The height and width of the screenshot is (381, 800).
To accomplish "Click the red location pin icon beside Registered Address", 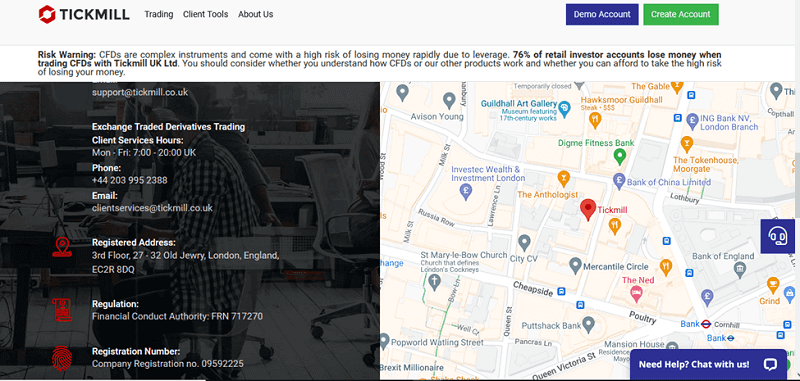I will pos(62,247).
